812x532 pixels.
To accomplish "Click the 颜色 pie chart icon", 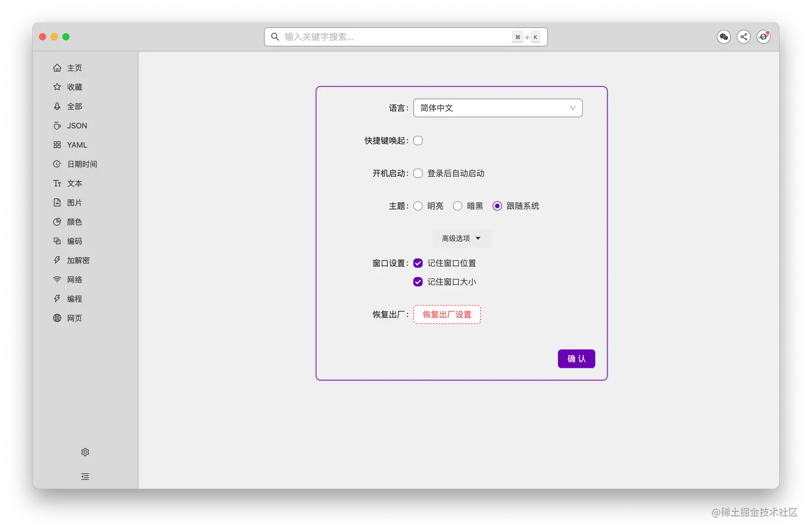I will (x=57, y=222).
